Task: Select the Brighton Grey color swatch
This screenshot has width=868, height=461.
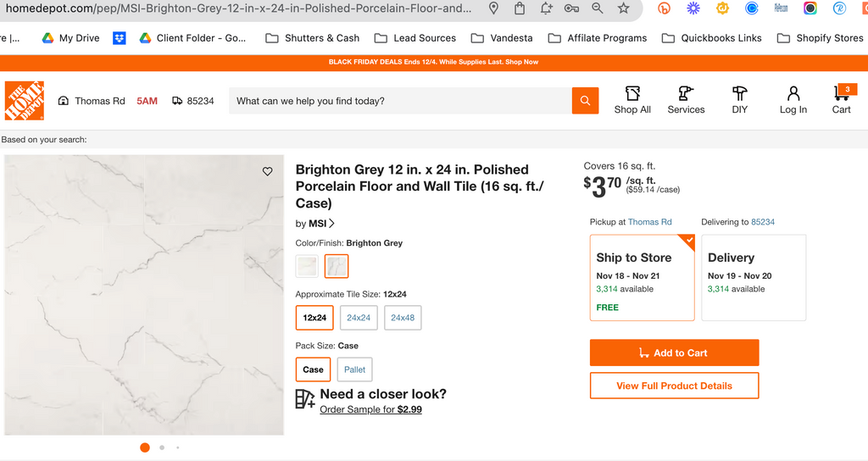Action: pyautogui.click(x=337, y=266)
